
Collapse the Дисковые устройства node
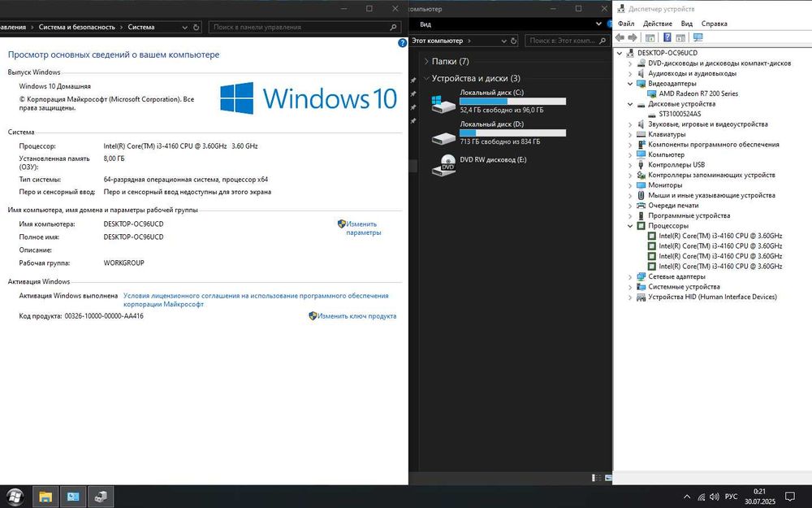pyautogui.click(x=630, y=104)
